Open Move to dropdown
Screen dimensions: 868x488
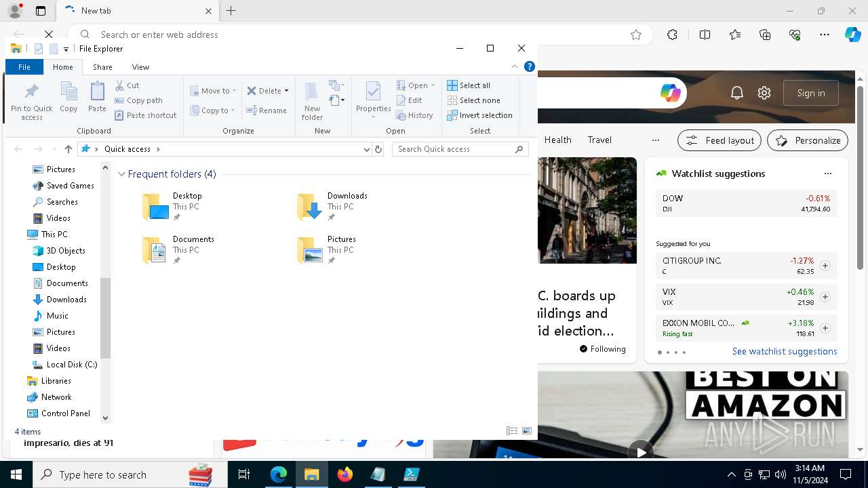tap(213, 91)
